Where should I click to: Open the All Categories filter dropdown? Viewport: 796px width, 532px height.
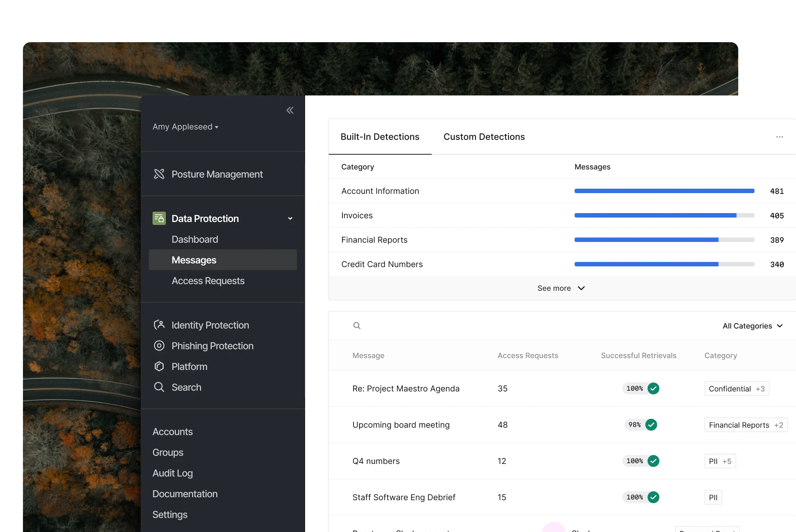click(753, 326)
